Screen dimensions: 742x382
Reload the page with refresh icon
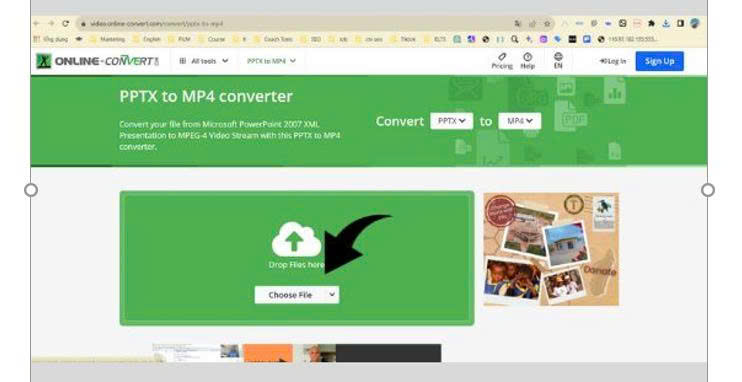[66, 23]
